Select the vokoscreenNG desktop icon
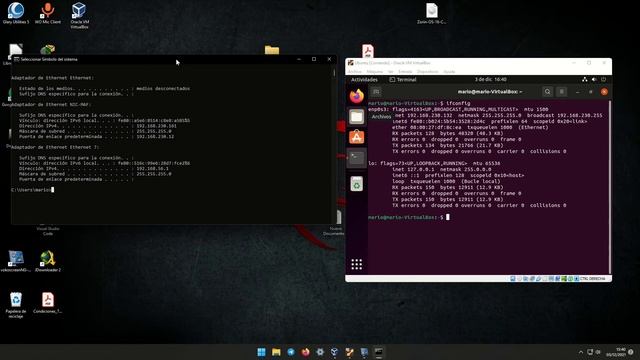 click(x=16, y=261)
